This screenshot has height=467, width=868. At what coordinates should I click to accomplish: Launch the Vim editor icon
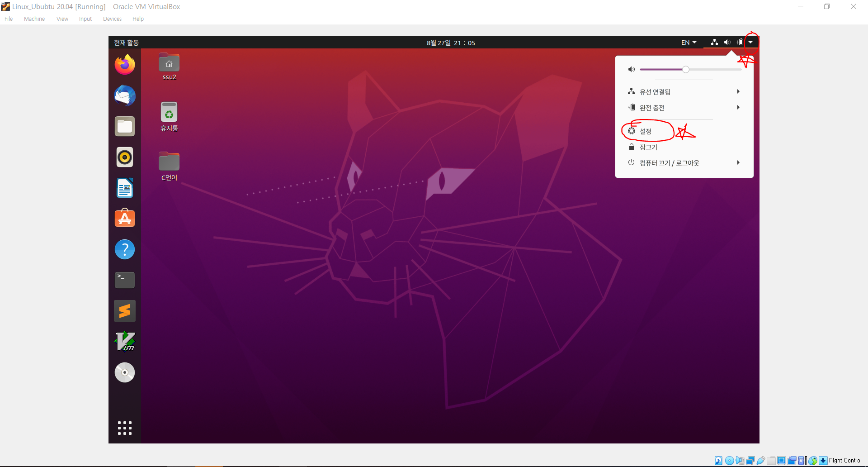(125, 342)
